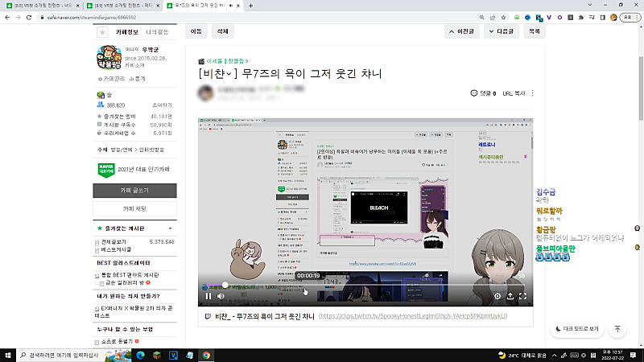The height and width of the screenshot is (362, 644).
Task: Reload the page
Action: [x=29, y=17]
